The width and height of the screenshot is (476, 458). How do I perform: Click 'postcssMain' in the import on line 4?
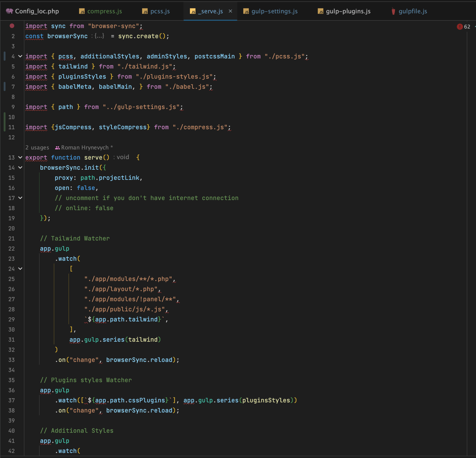pyautogui.click(x=215, y=56)
